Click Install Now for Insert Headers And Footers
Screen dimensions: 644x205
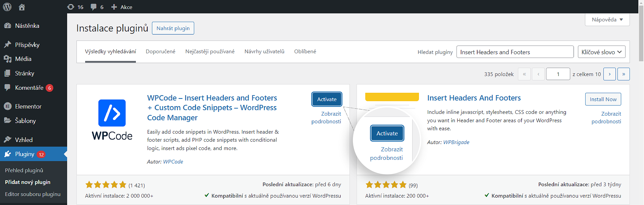coord(603,99)
